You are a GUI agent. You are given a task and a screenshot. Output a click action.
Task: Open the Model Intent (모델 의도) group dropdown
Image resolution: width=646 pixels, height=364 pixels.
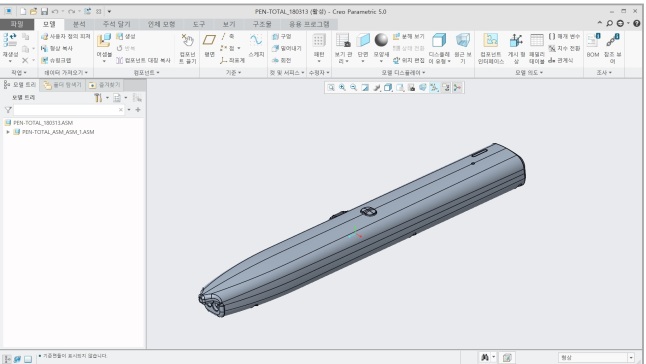coord(529,72)
